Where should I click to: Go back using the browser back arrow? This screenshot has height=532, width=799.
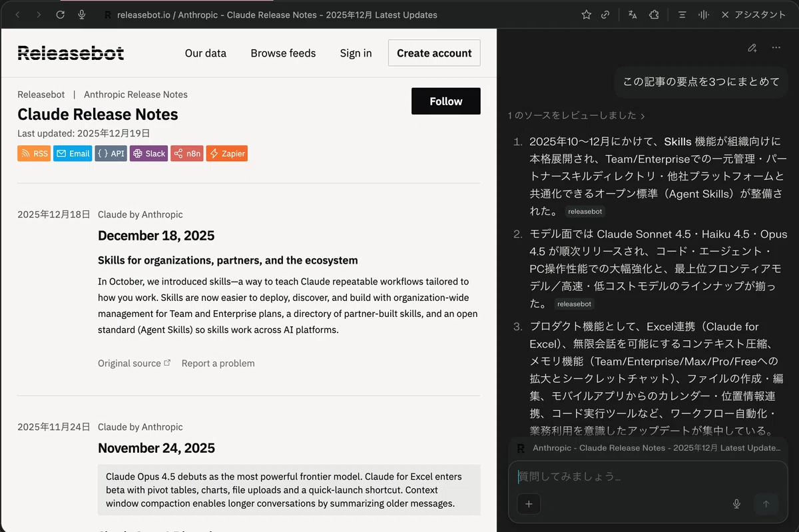[18, 15]
